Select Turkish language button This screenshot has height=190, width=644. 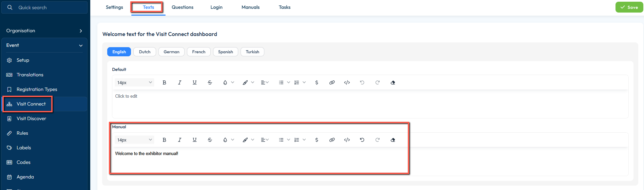coord(252,52)
